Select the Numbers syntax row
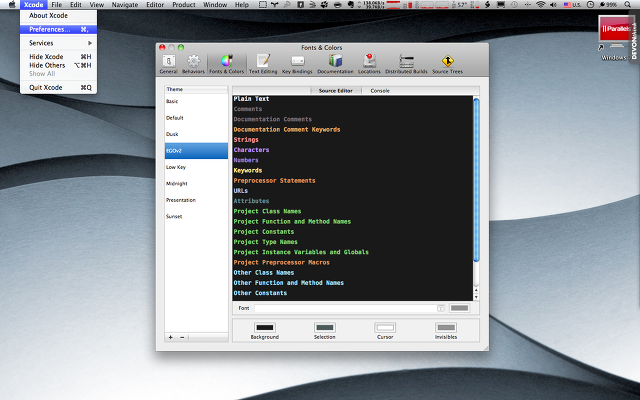Screen dimensions: 640x400 coord(353,160)
